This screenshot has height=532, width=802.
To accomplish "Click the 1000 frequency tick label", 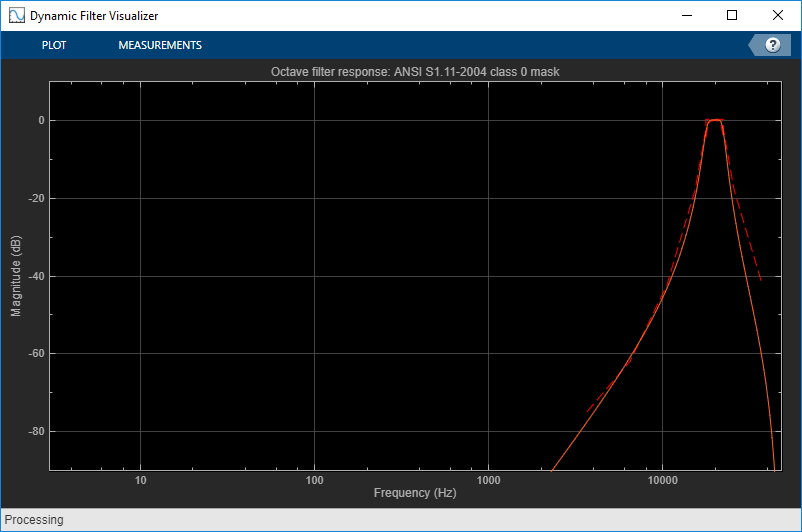I will (x=488, y=480).
